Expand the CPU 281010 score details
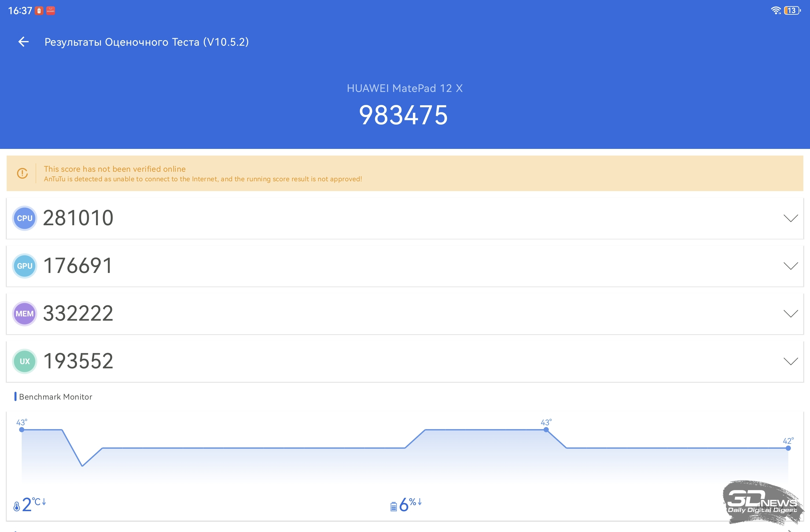This screenshot has width=810, height=532. coord(790,218)
